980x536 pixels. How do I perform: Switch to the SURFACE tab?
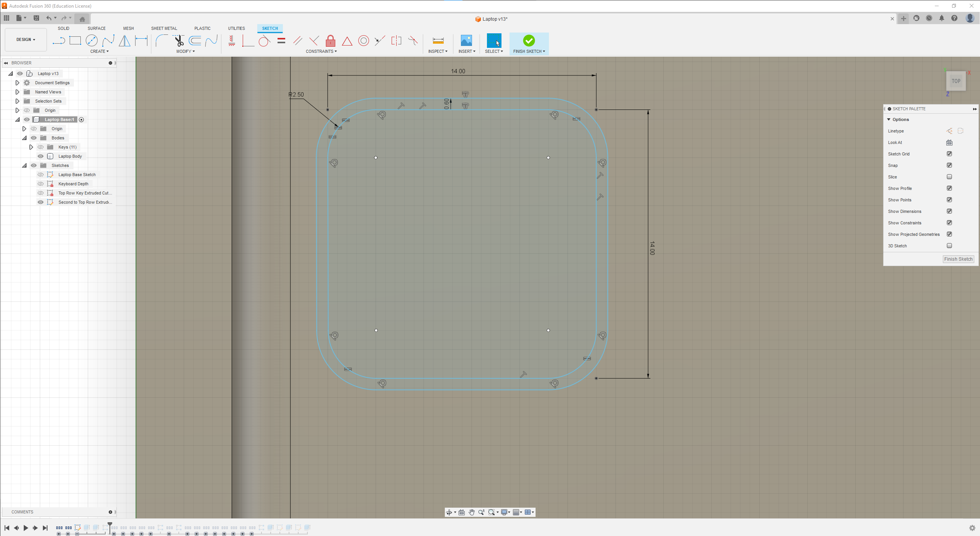[x=96, y=28]
